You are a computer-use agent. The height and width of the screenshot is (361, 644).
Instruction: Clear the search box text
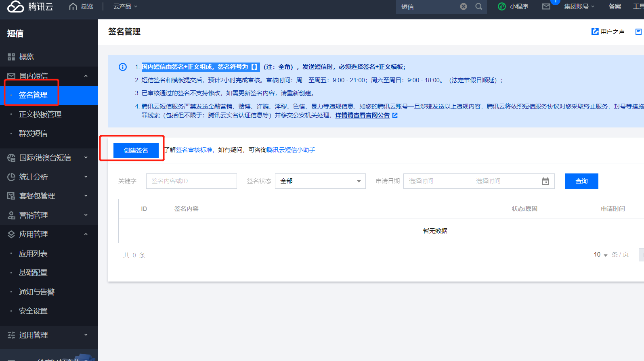pyautogui.click(x=464, y=6)
